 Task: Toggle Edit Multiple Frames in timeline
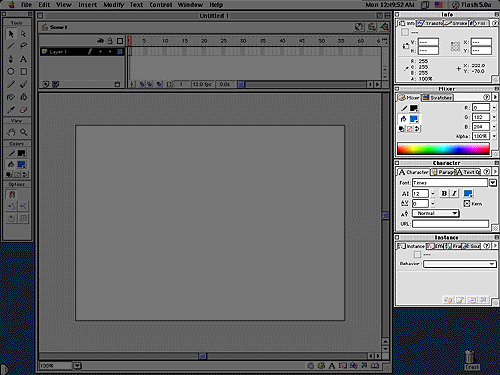point(159,84)
